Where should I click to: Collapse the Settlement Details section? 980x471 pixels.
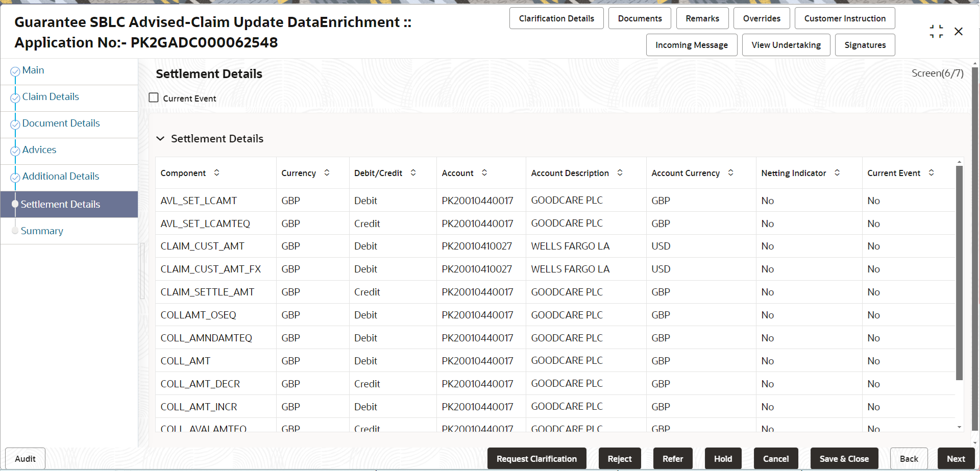(x=160, y=139)
